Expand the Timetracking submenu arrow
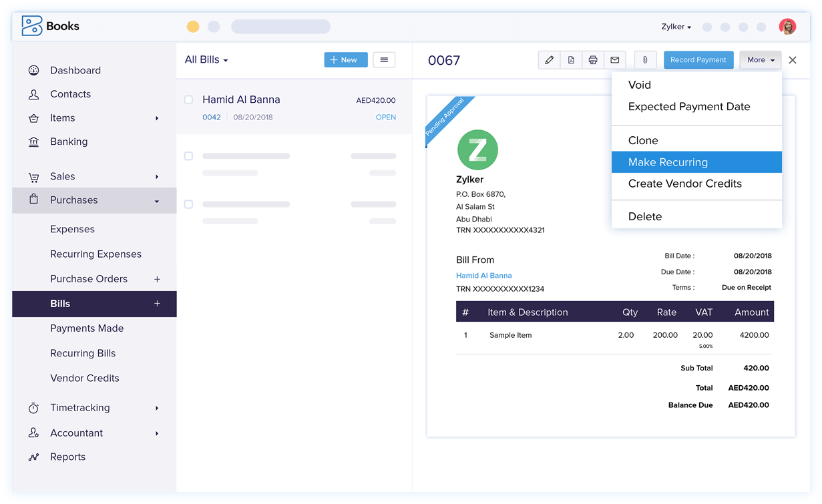 (x=157, y=408)
